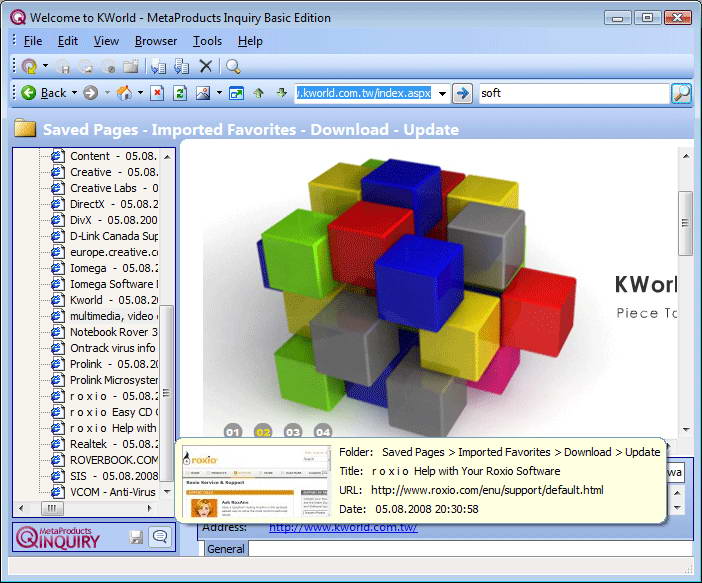The height and width of the screenshot is (583, 702).
Task: Click the europe.creative page icon
Action: click(x=57, y=252)
